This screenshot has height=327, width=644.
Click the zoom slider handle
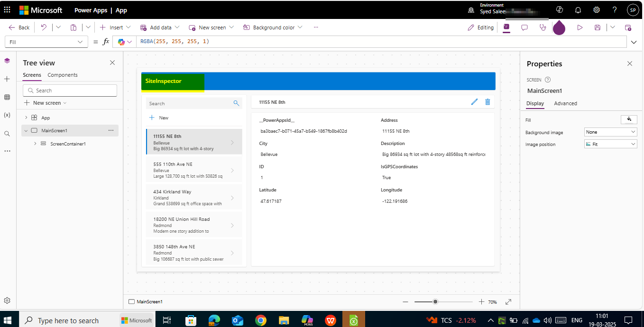tap(435, 302)
